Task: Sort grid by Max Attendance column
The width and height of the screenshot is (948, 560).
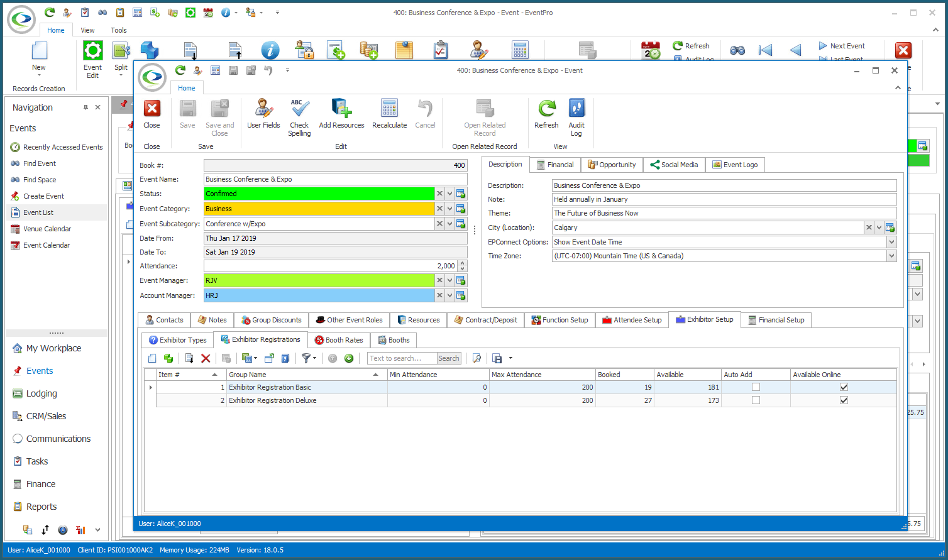Action: coord(543,375)
